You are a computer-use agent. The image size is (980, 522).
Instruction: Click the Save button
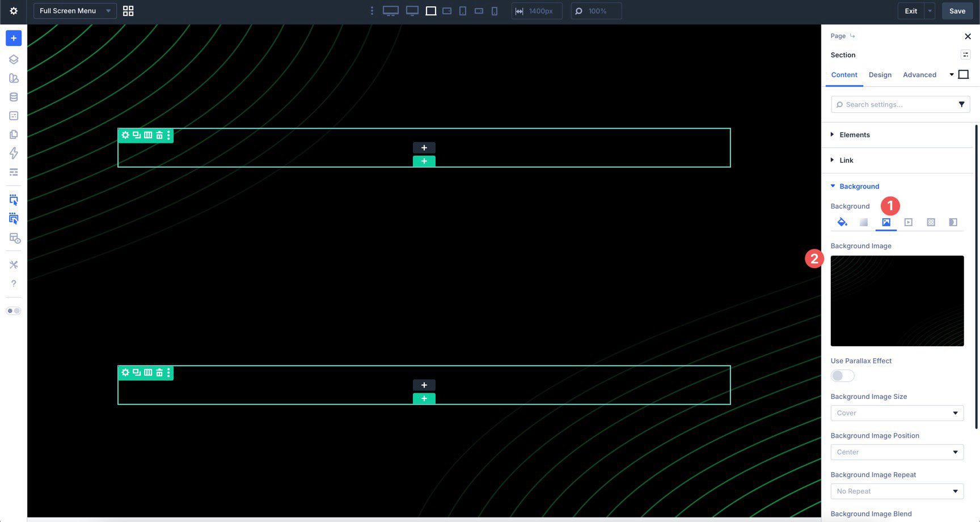(x=957, y=11)
